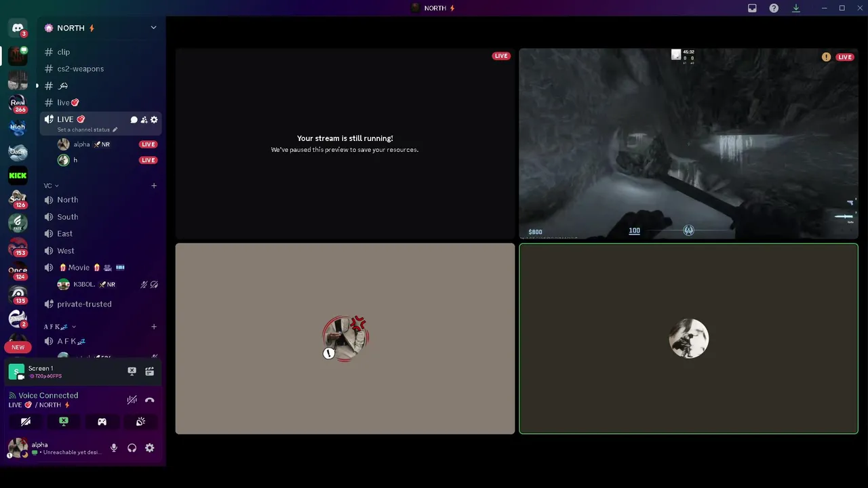The image size is (868, 488).
Task: Open the cs2-weapons text channel
Action: (100, 69)
